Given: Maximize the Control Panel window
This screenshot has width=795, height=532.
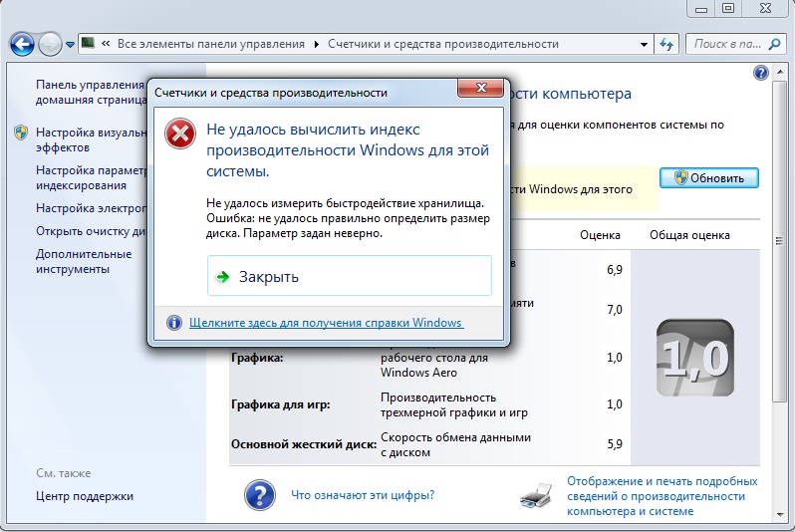Looking at the screenshot, I should (728, 9).
